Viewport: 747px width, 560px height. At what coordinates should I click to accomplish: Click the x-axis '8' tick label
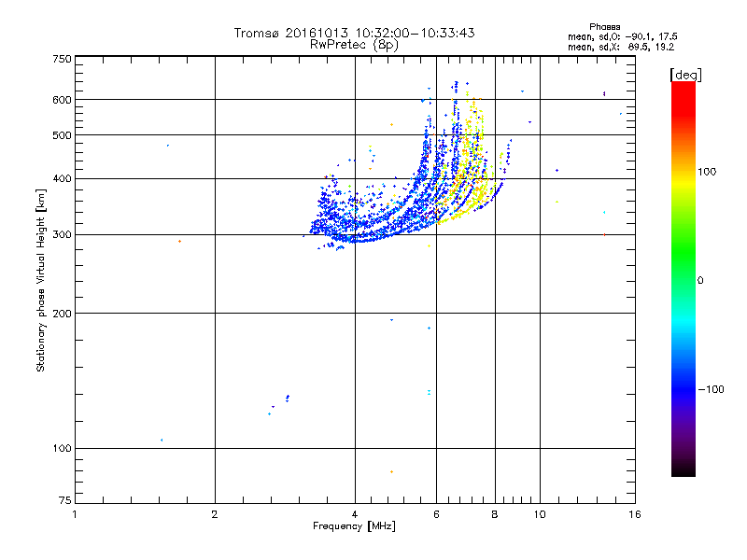point(495,514)
